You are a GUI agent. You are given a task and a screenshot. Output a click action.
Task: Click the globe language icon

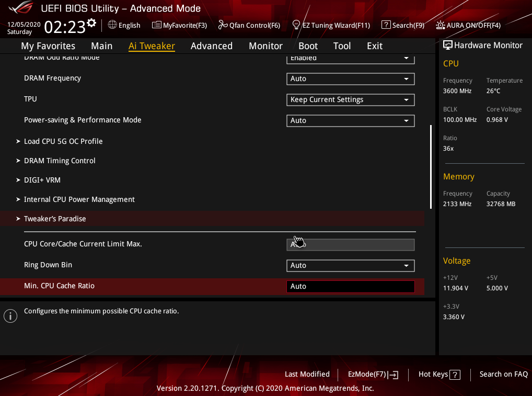point(112,25)
